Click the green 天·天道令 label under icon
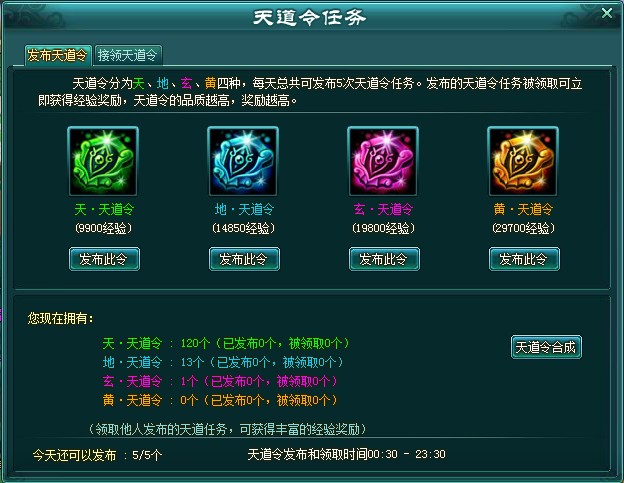624x483 pixels. coord(104,209)
